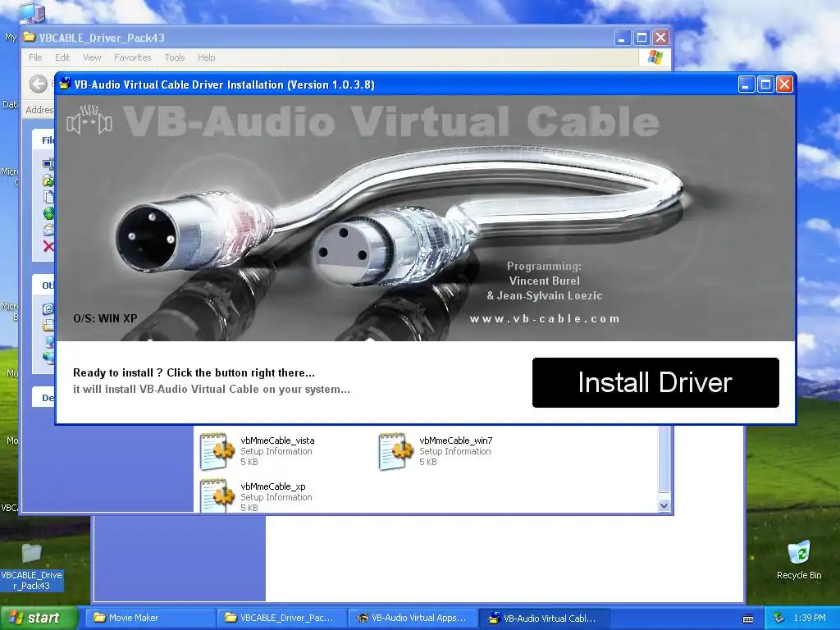The image size is (840, 630).
Task: Click the Install Driver button
Action: point(655,382)
